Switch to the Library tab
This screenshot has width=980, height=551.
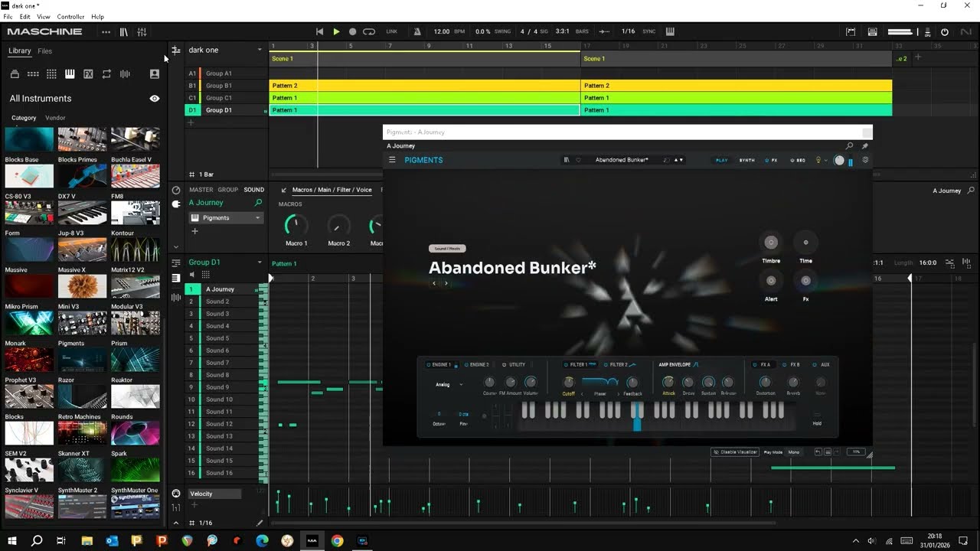[x=20, y=51]
